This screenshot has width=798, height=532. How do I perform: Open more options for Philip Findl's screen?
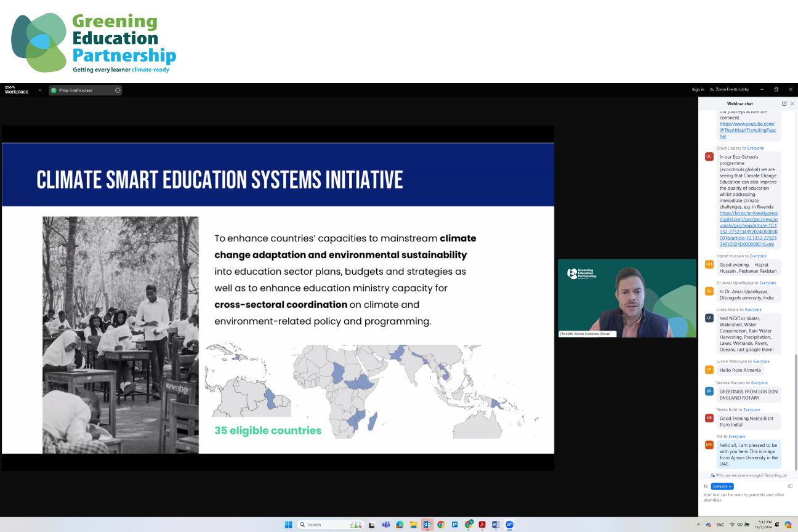(x=118, y=91)
